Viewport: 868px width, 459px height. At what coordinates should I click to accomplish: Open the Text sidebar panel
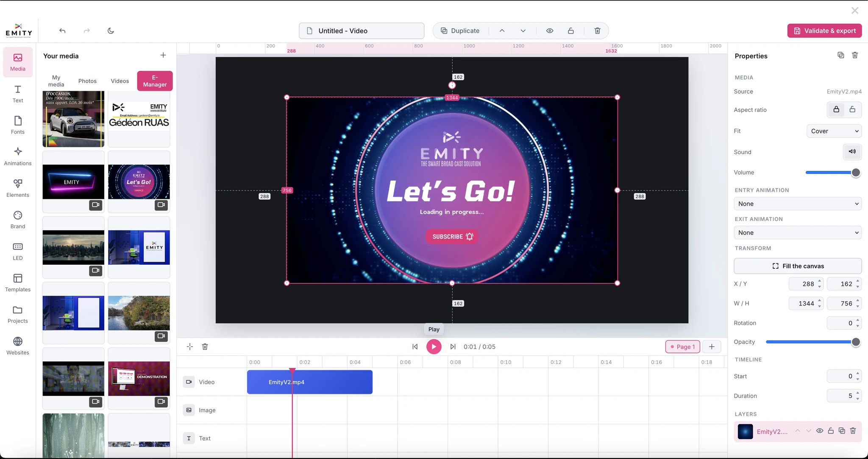tap(18, 94)
